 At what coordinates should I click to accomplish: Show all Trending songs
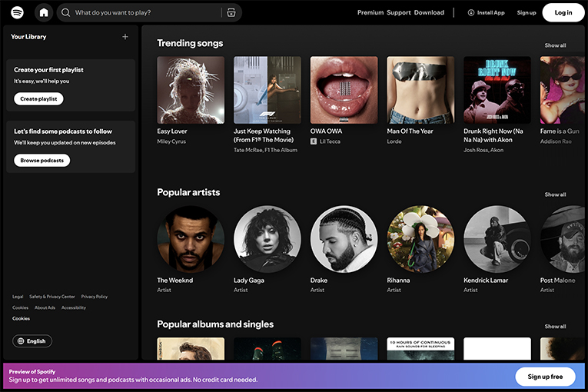(556, 45)
